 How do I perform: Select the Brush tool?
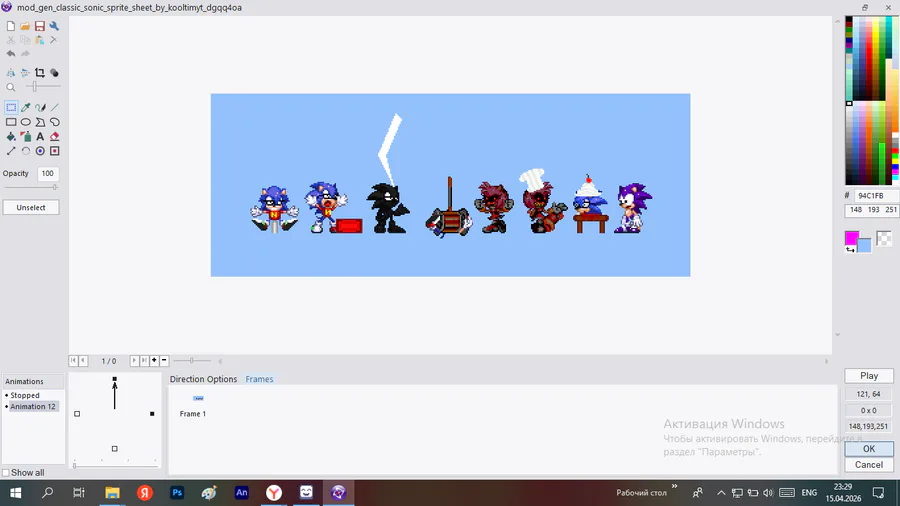tap(40, 107)
